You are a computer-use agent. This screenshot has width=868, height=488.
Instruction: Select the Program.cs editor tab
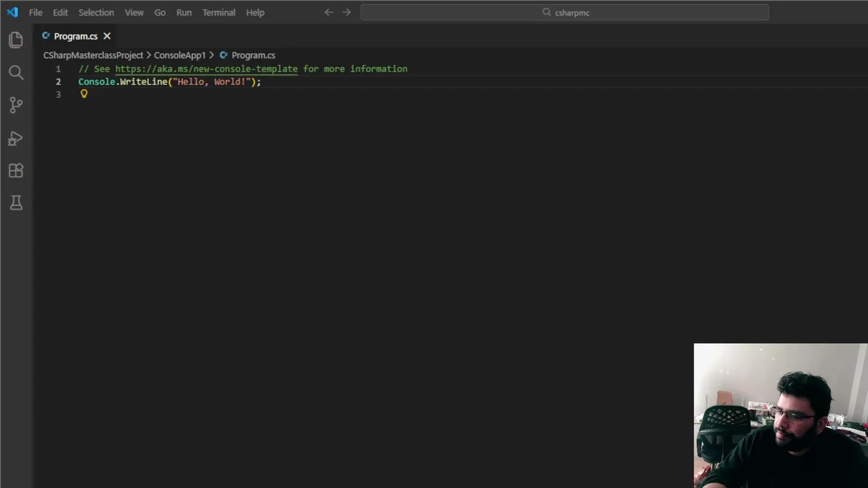click(76, 36)
